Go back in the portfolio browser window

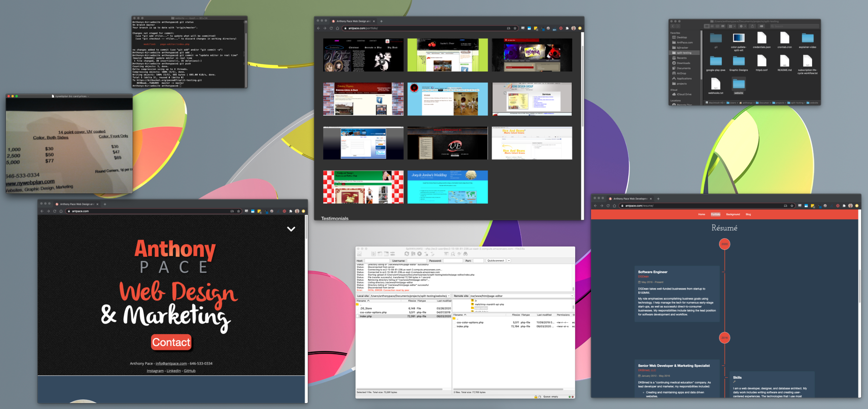[x=318, y=28]
